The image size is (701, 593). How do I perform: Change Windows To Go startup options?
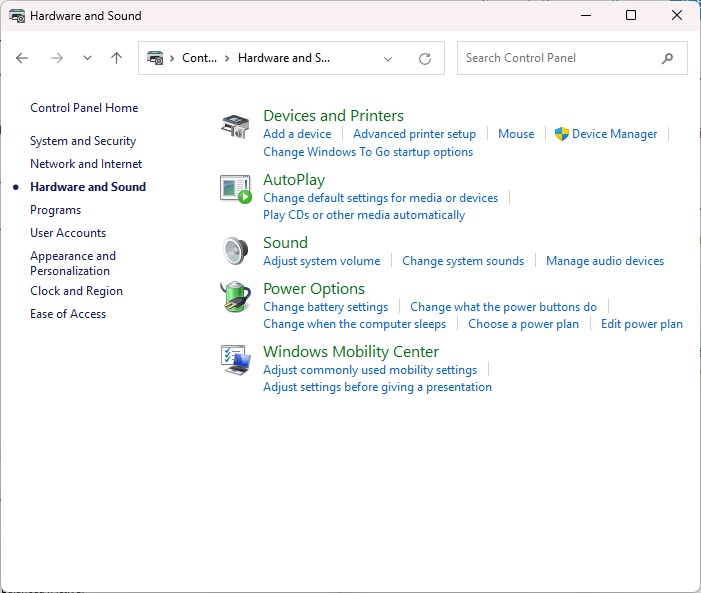(368, 152)
